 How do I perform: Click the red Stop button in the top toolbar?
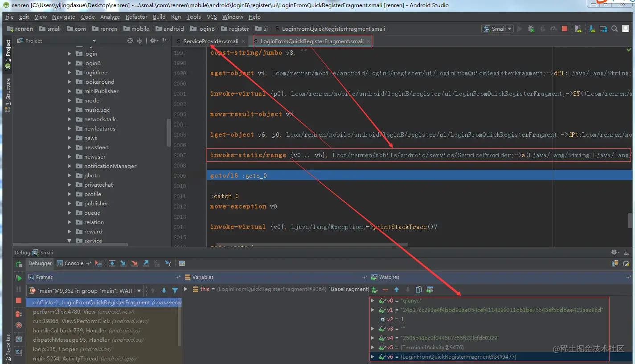[x=565, y=29]
